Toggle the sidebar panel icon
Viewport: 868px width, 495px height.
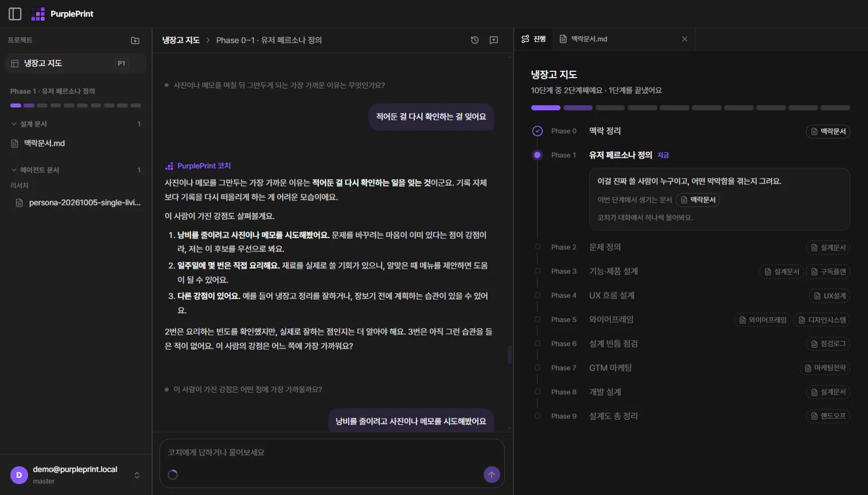click(15, 14)
